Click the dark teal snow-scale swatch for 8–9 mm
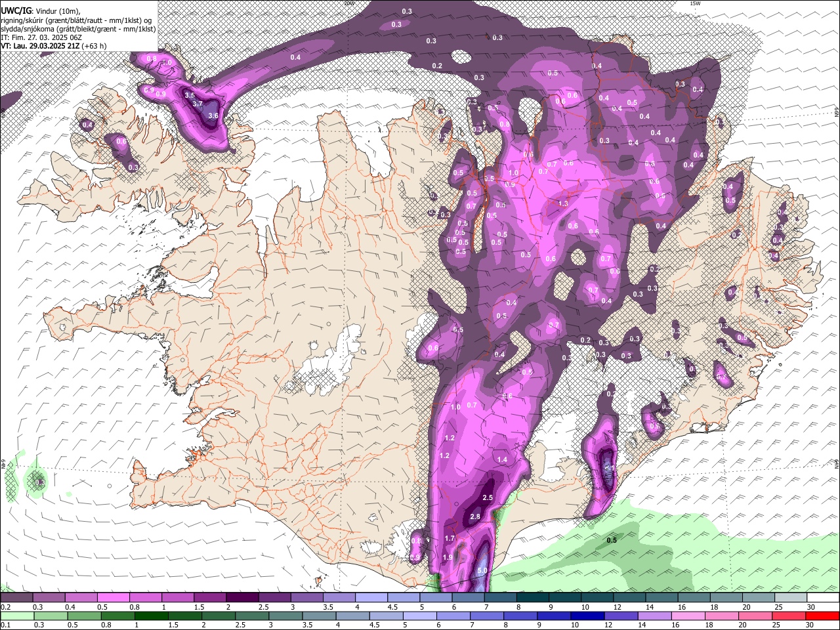The width and height of the screenshot is (840, 630). click(x=533, y=598)
